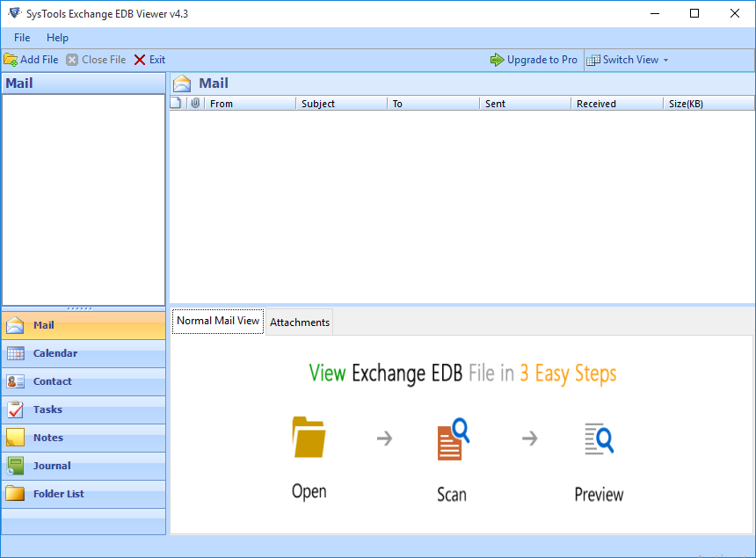
Task: Click the page icon column header
Action: (x=176, y=103)
